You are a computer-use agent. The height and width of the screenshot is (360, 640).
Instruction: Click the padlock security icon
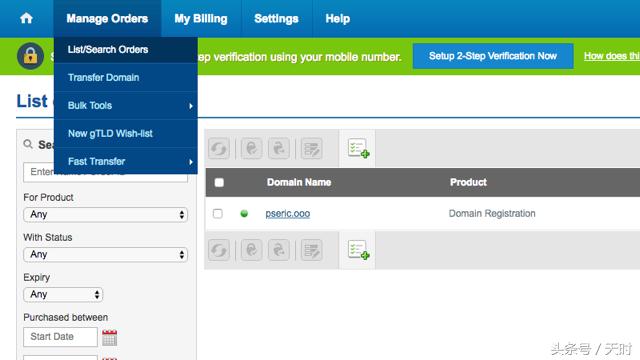coord(30,56)
